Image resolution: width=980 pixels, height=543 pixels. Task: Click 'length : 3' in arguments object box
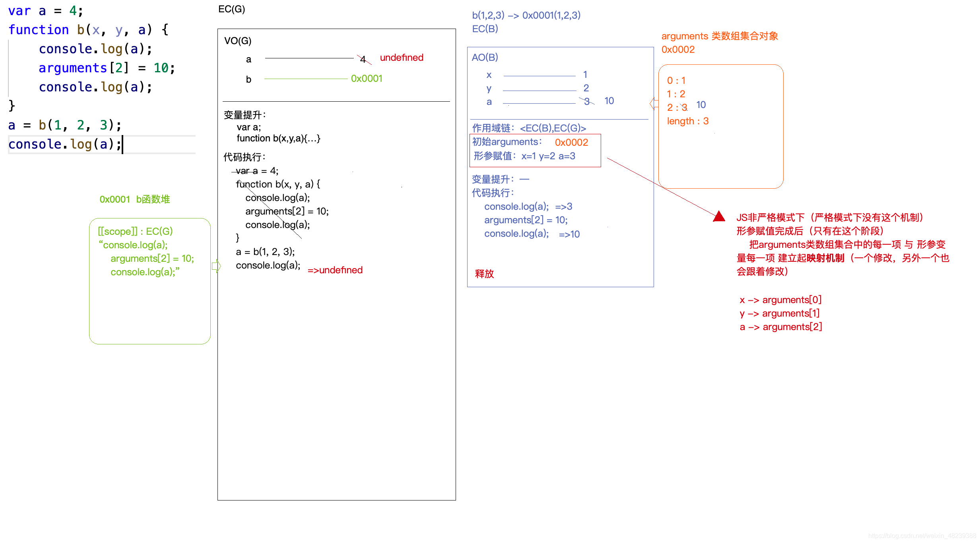click(x=687, y=121)
